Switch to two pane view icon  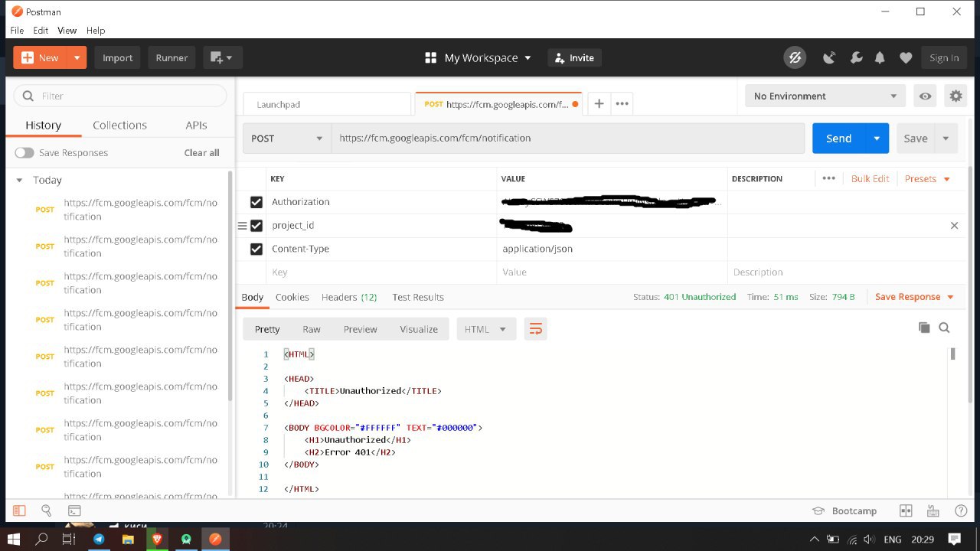906,510
